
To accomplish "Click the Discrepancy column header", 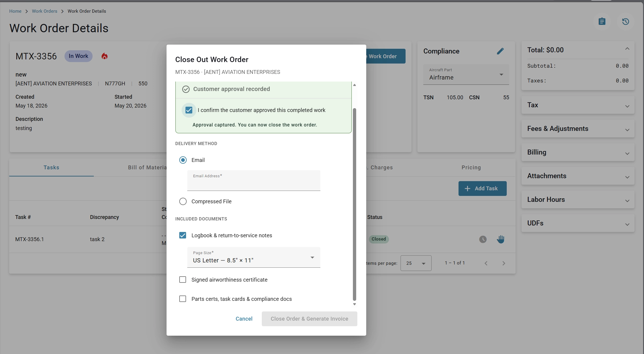I will [104, 217].
